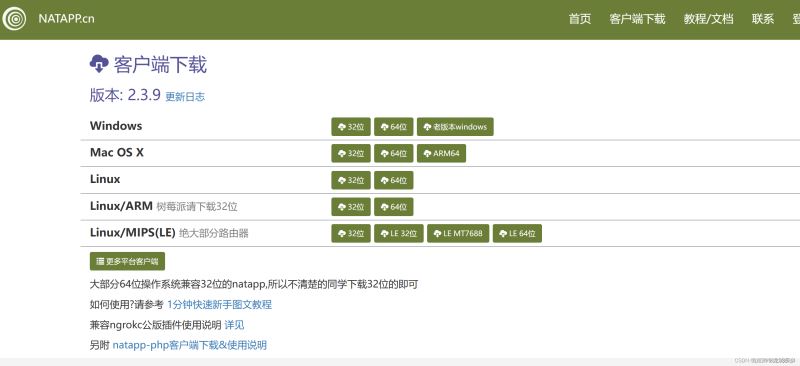Screen dimensions: 800x366
Task: Click the 绝大部分路由器 note
Action: tap(214, 233)
